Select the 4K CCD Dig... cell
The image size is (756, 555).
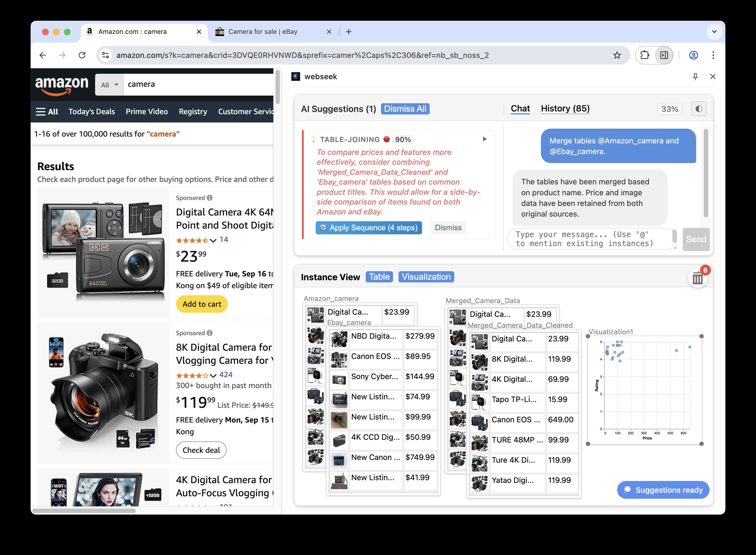tap(376, 441)
